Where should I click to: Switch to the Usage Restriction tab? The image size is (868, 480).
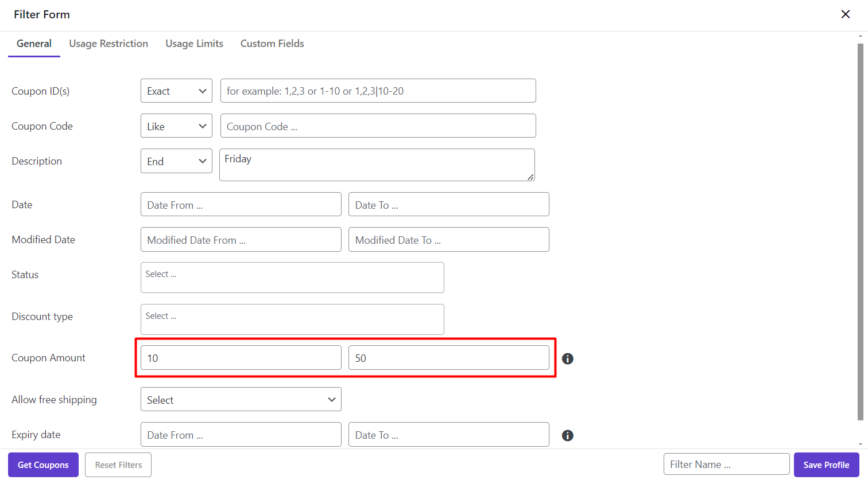pyautogui.click(x=108, y=44)
